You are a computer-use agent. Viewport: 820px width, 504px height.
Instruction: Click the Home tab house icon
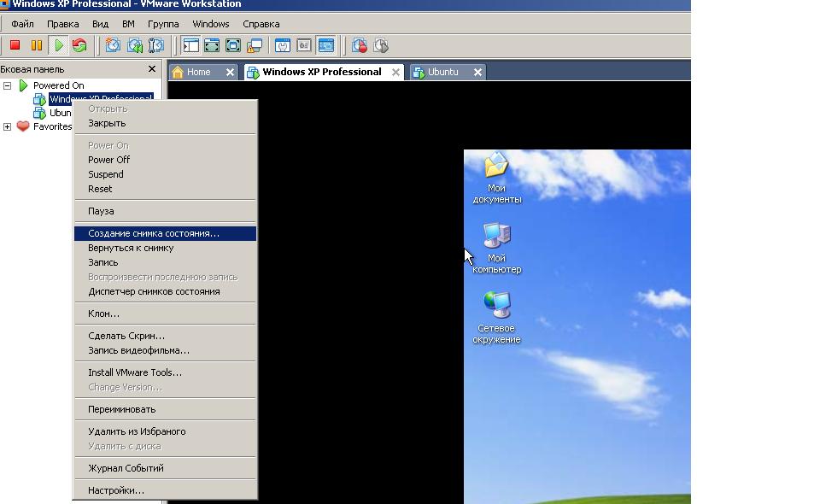(178, 72)
